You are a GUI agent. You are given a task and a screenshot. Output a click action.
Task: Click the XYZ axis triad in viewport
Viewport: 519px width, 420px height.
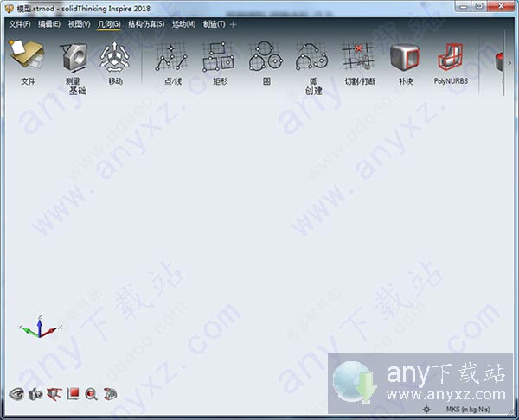click(41, 327)
